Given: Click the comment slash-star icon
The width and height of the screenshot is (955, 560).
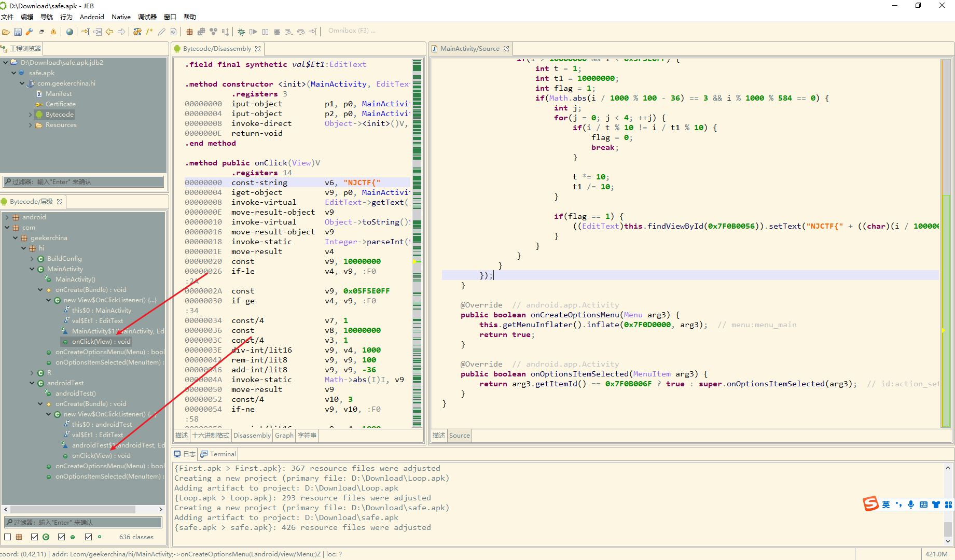Looking at the screenshot, I should (x=149, y=32).
